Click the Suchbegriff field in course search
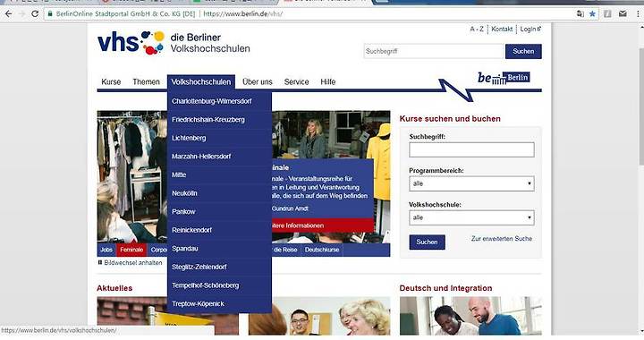644x340 pixels. tap(471, 150)
